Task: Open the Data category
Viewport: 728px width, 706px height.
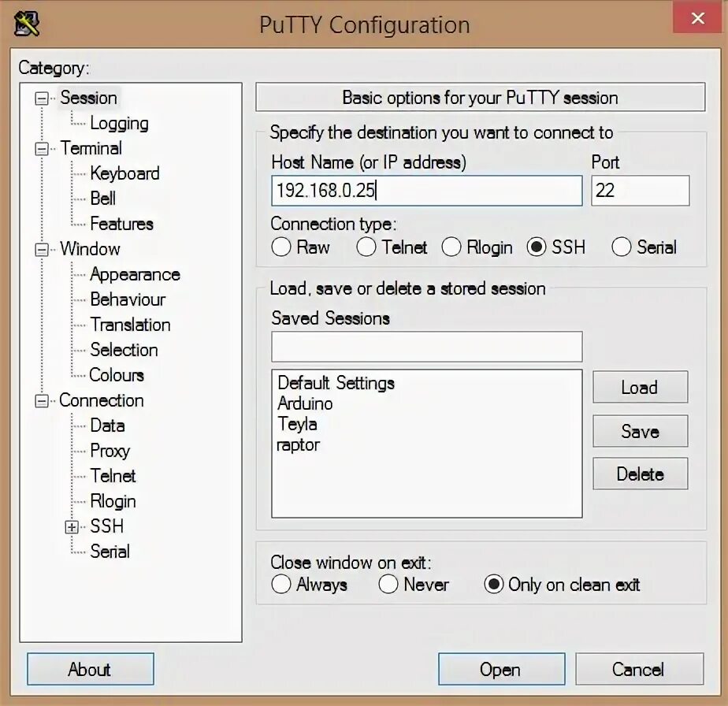Action: tap(107, 426)
